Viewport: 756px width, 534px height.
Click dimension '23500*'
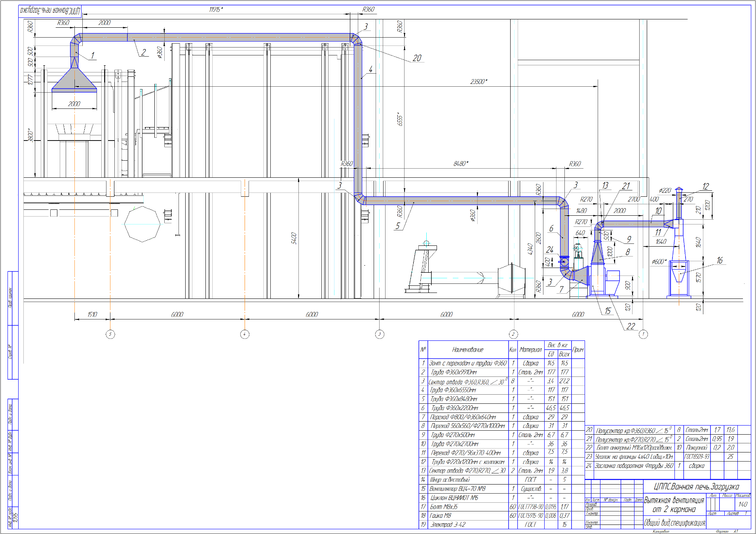click(x=479, y=82)
